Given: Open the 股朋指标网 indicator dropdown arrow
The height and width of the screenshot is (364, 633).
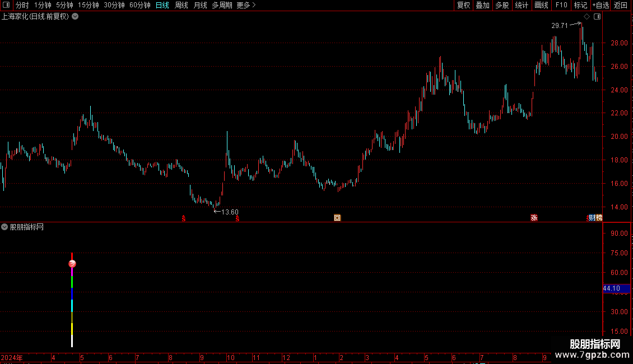Looking at the screenshot, I should (x=4, y=227).
